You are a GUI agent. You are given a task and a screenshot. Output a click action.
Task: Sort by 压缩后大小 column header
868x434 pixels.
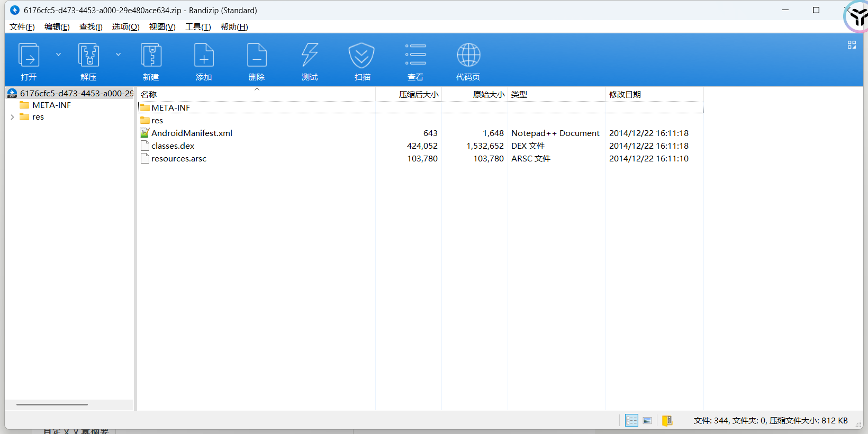[409, 94]
